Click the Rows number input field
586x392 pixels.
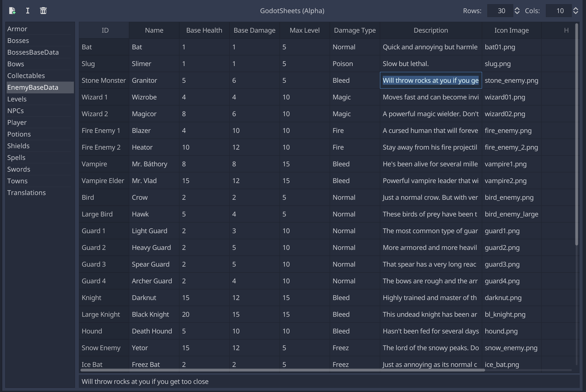tap(500, 11)
